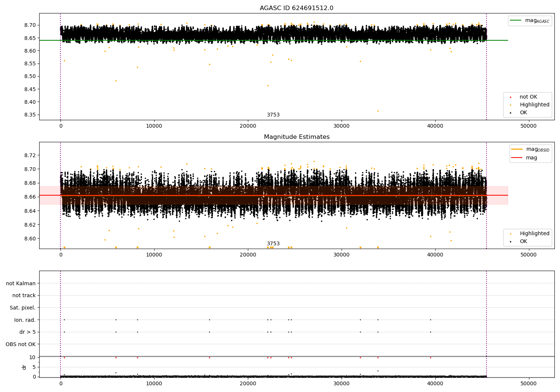The height and width of the screenshot is (392, 560).
Task: Click the '8.72' tick in Magnitude Estimates plot
Action: (x=30, y=155)
